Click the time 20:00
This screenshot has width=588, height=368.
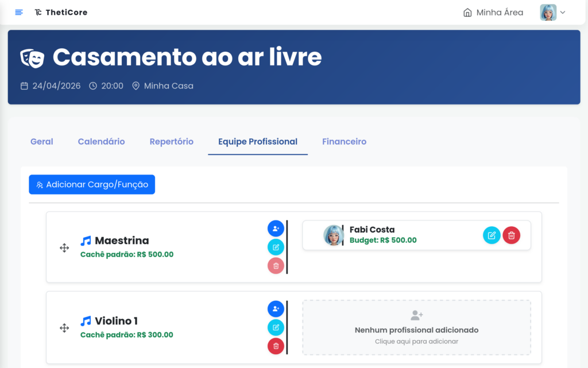[x=112, y=86]
